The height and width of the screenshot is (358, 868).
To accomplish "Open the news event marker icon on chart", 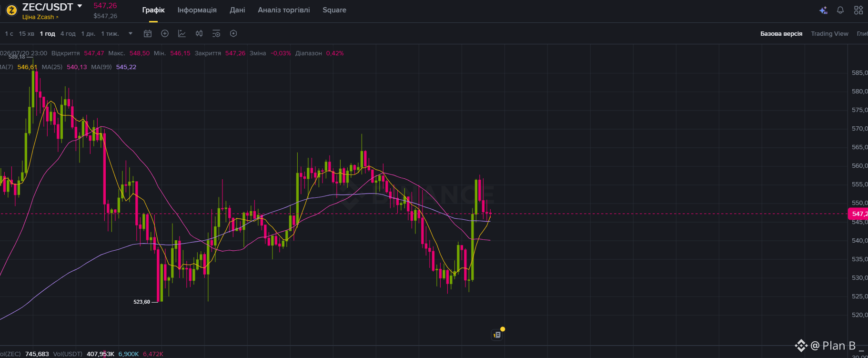I will point(497,335).
